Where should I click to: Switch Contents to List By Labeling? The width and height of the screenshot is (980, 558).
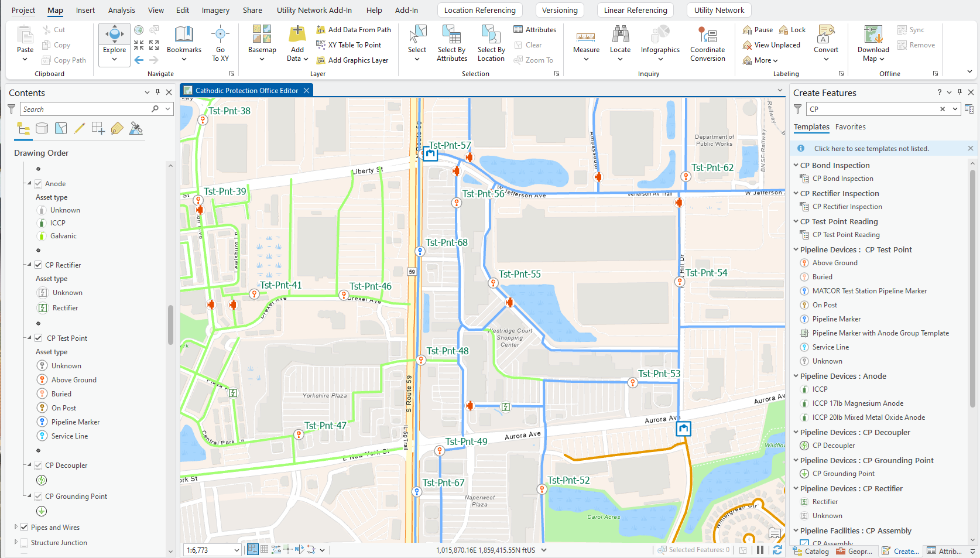(117, 129)
